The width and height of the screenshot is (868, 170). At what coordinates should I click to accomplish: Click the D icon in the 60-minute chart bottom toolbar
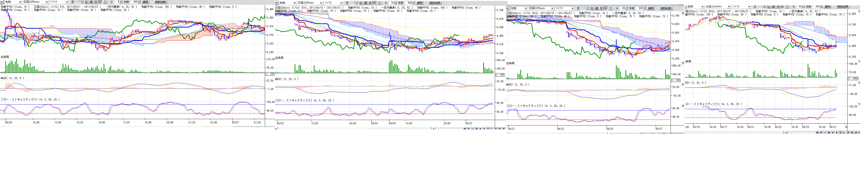[x=840, y=133]
